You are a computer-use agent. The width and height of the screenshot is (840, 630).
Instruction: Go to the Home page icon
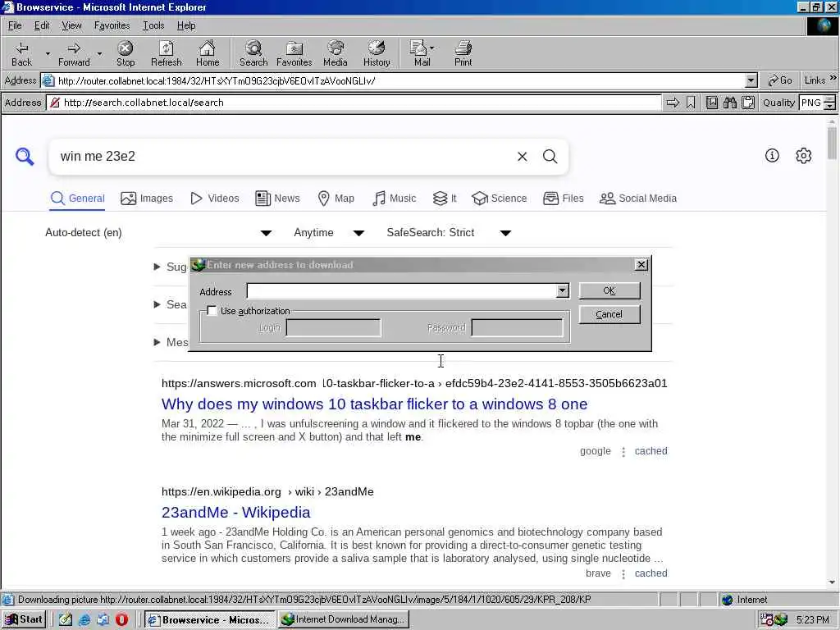tap(208, 53)
